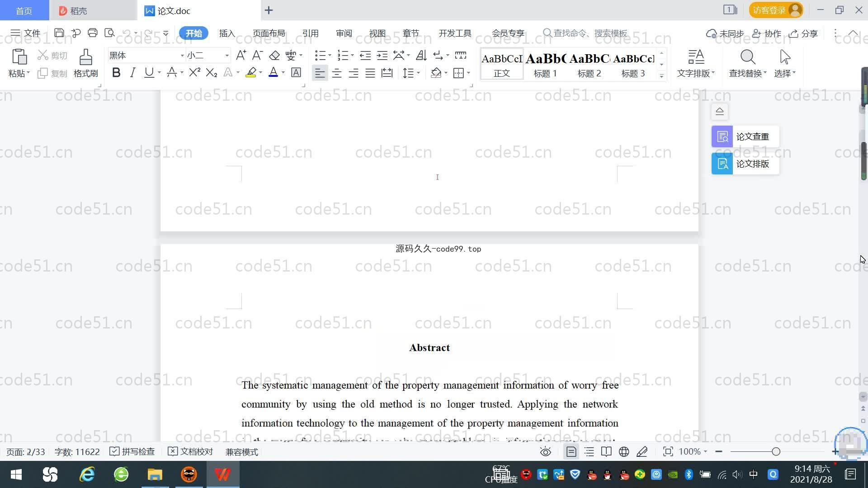Increase font size with A+ icon
Screen dimensions: 868x488
[x=241, y=55]
